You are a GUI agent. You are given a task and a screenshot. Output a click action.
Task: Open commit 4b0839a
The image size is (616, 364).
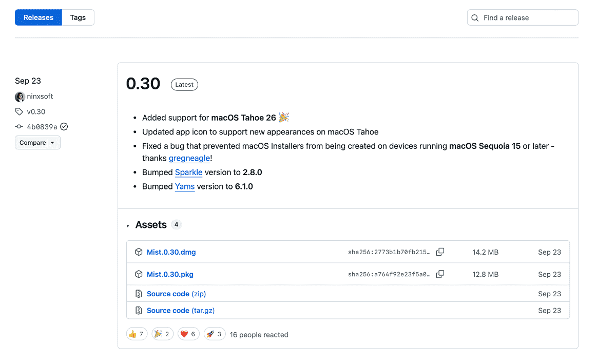pyautogui.click(x=42, y=127)
